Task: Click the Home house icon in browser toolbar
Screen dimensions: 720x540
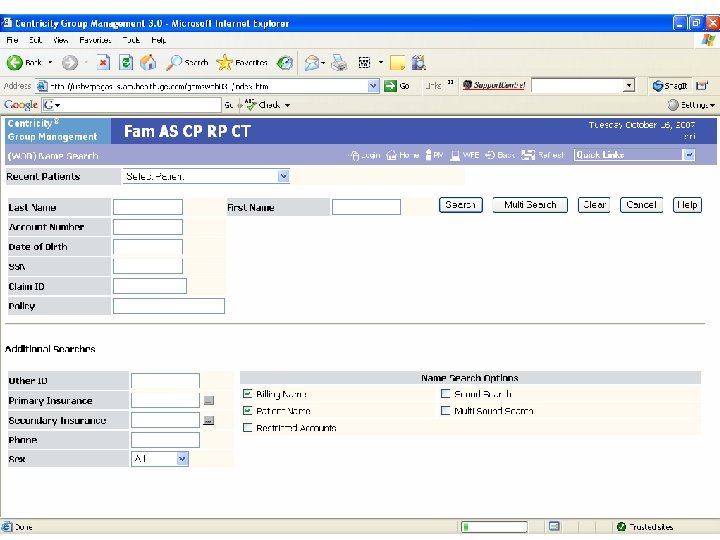Action: click(148, 62)
